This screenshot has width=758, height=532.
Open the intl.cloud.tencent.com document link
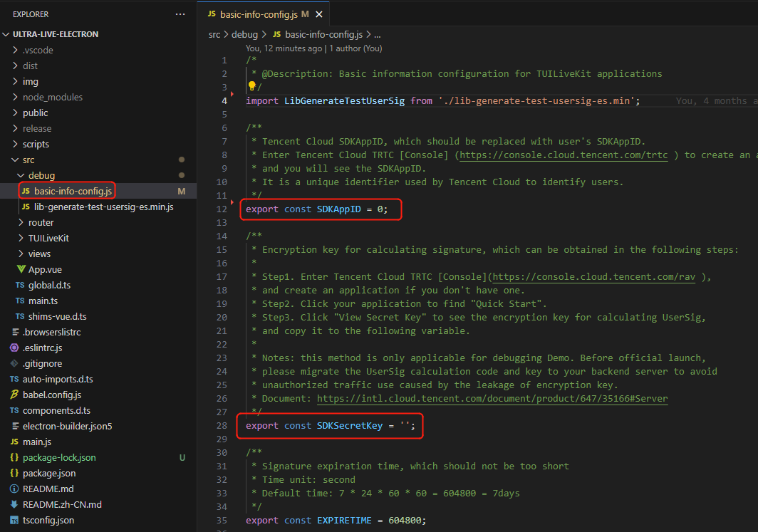492,398
